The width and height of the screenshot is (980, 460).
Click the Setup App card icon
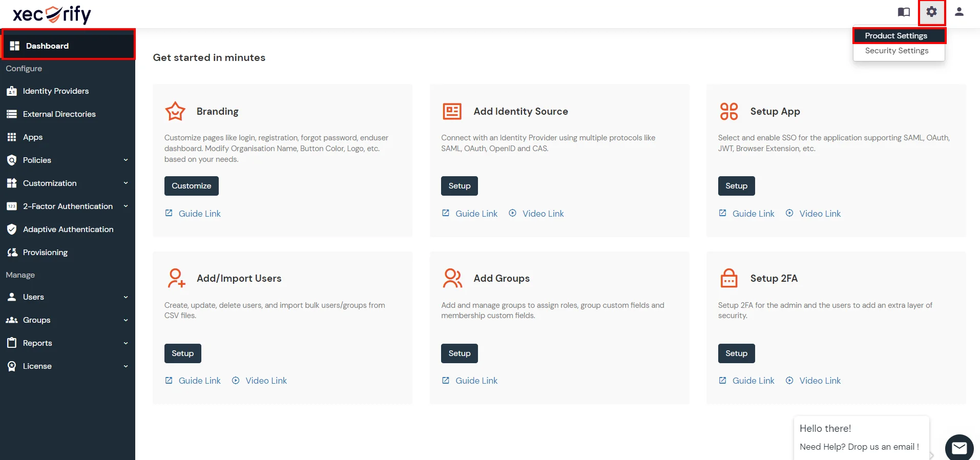click(729, 111)
